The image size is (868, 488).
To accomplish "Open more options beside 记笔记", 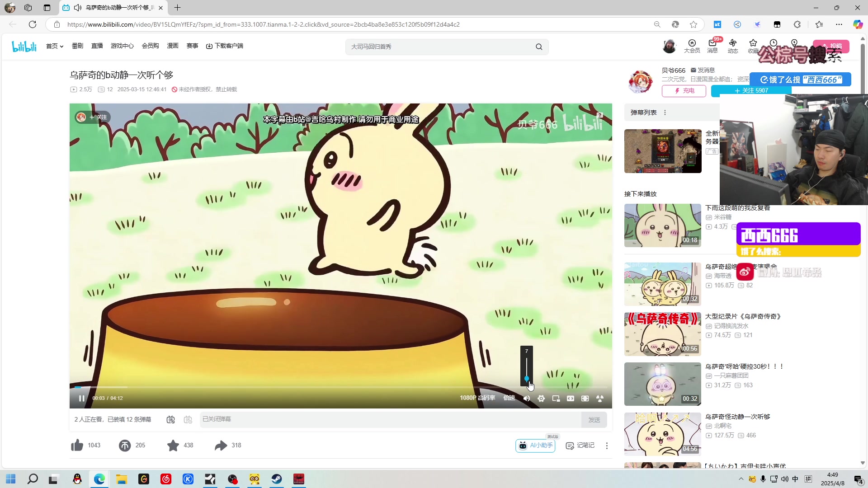I will click(607, 446).
